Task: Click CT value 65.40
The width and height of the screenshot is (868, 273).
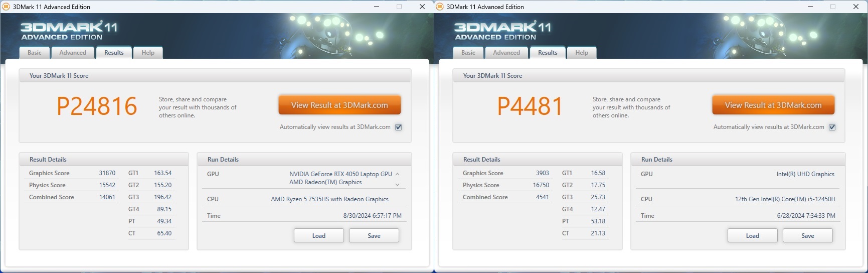Action: pyautogui.click(x=164, y=233)
